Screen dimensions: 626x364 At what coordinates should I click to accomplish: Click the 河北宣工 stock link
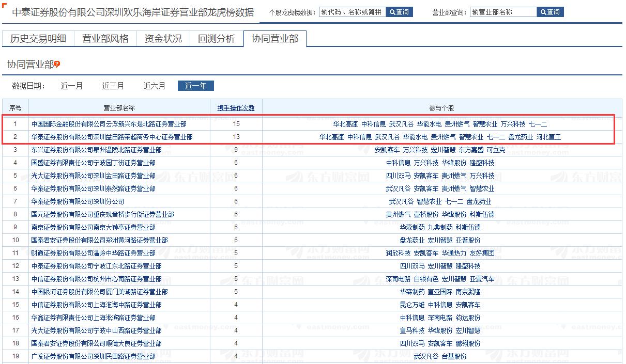click(548, 137)
